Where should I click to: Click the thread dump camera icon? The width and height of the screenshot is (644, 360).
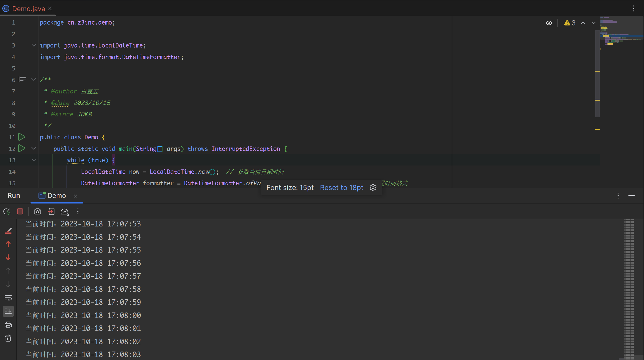pos(37,211)
